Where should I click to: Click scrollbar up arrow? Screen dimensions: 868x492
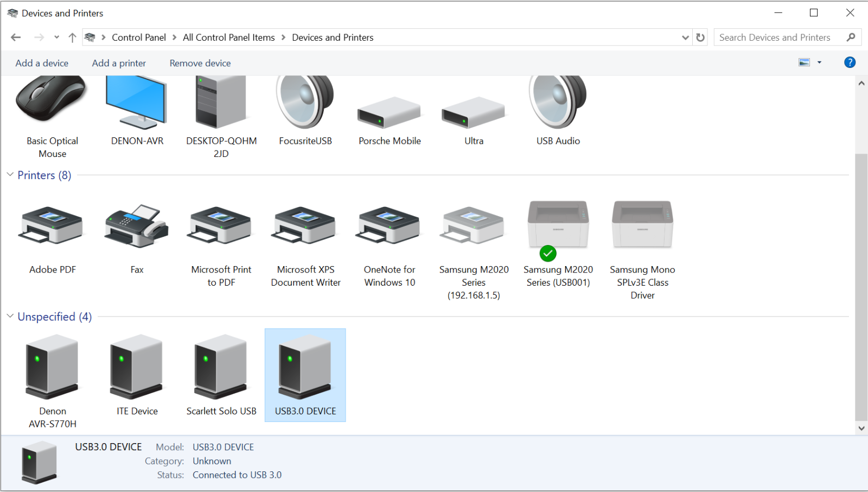[861, 83]
